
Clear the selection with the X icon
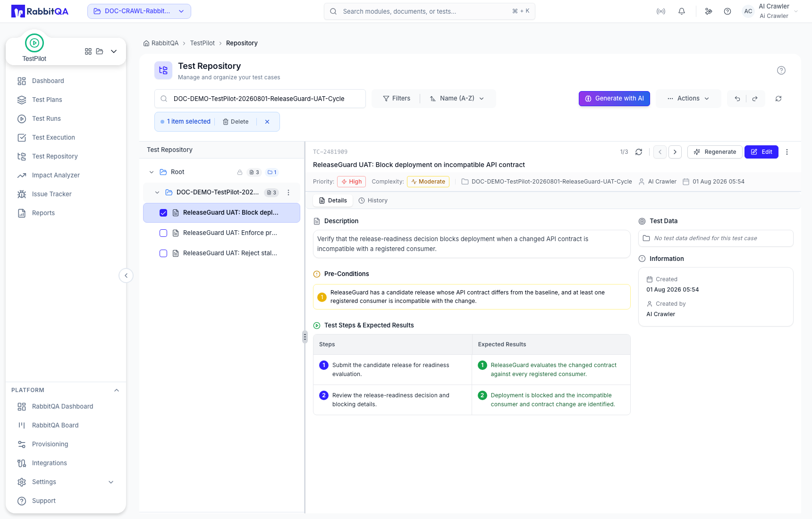[x=267, y=122]
